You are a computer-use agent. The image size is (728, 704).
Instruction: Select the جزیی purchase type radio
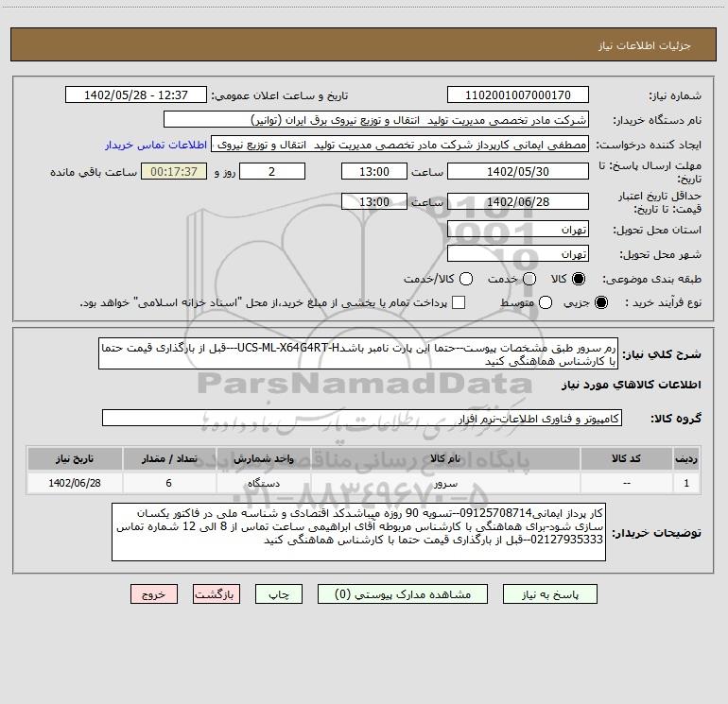tap(600, 302)
